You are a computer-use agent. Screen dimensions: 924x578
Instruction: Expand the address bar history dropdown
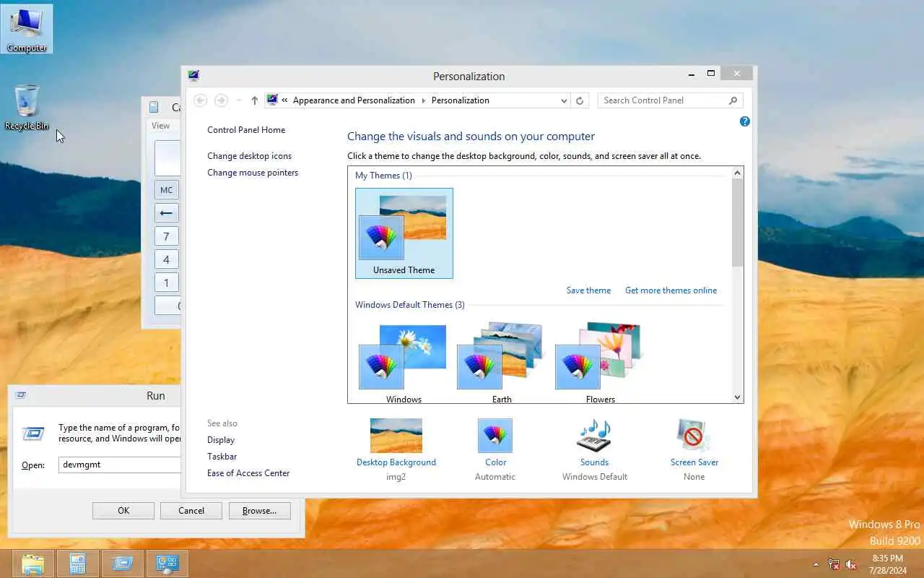564,100
